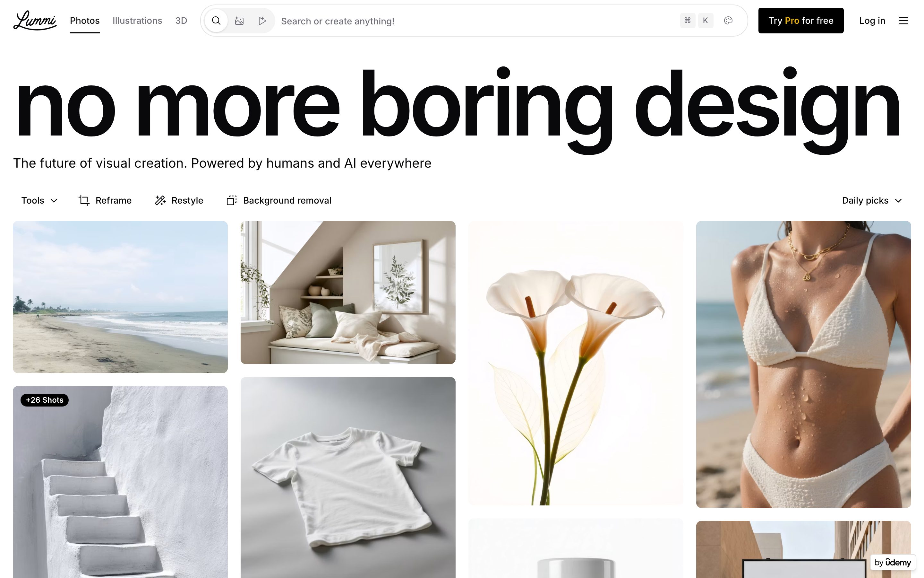Open the calla lily flowers photo
The height and width of the screenshot is (578, 924).
click(x=576, y=363)
